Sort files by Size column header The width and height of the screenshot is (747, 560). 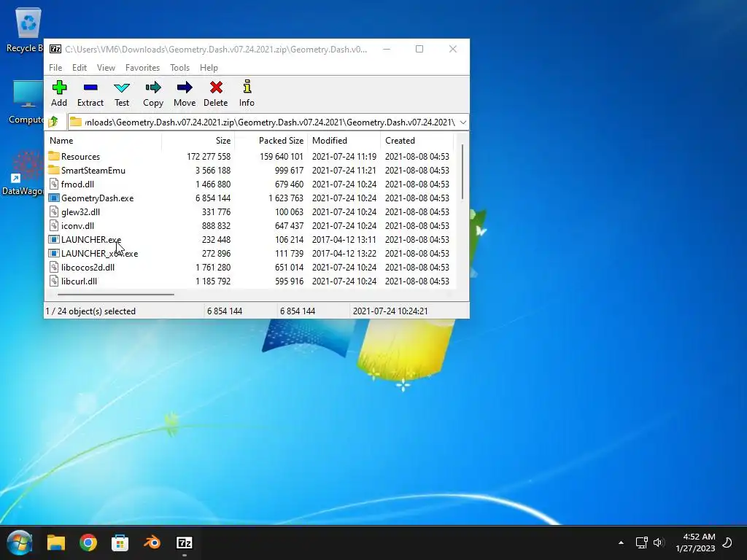198,141
